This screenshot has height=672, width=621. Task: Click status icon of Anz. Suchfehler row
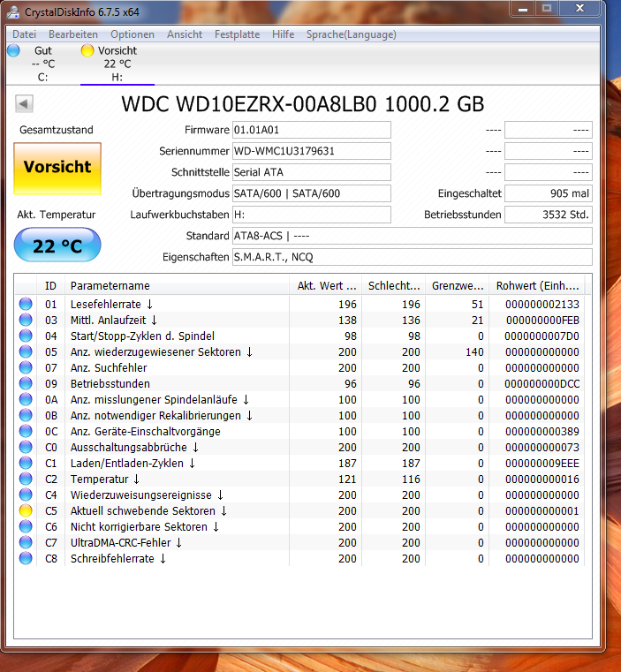point(26,367)
